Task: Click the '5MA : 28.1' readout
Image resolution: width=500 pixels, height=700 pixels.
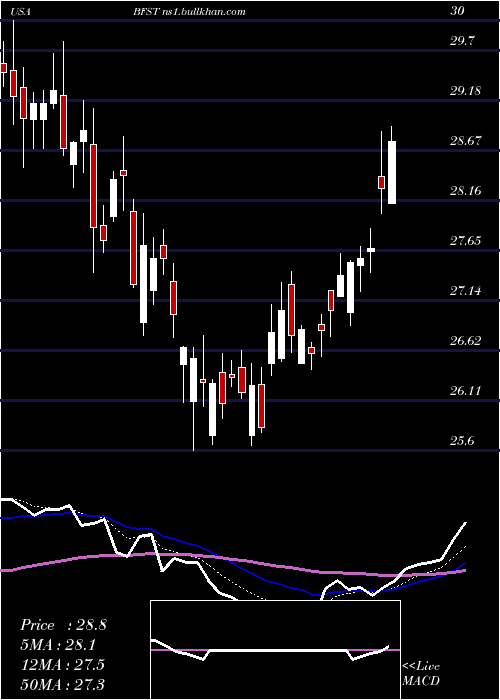Action: [x=58, y=645]
